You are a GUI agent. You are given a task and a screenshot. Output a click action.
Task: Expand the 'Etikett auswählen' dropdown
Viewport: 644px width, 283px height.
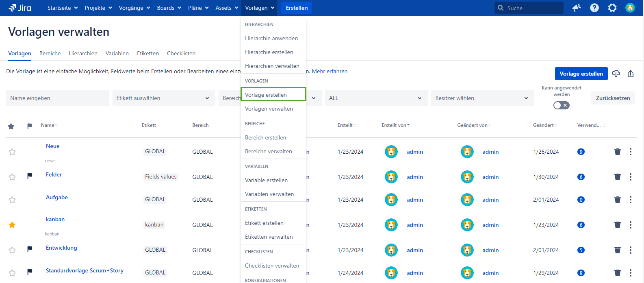(x=163, y=98)
